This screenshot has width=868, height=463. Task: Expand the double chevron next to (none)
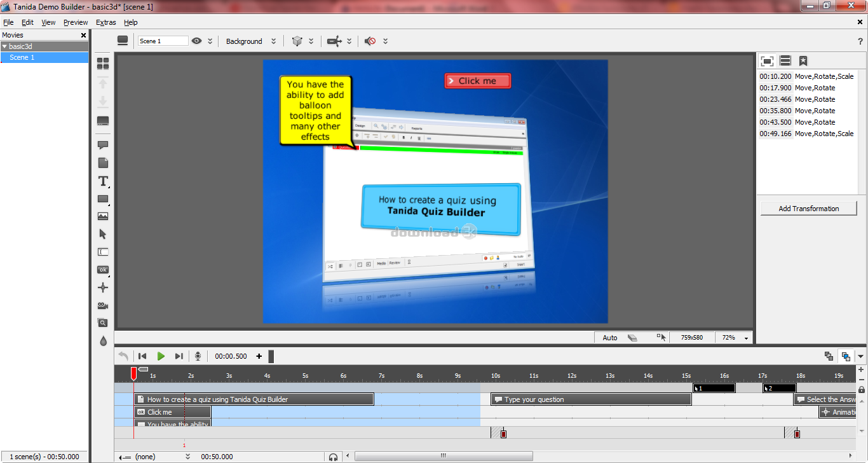click(x=187, y=457)
